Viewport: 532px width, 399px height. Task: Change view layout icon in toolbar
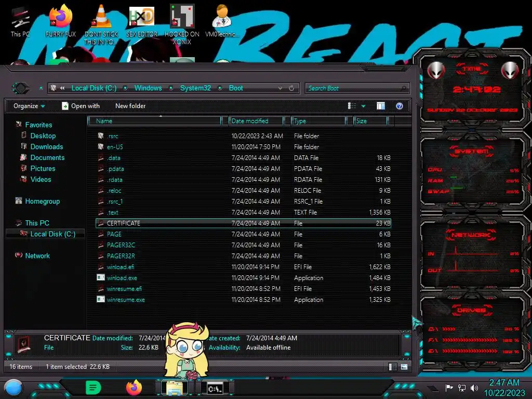352,106
